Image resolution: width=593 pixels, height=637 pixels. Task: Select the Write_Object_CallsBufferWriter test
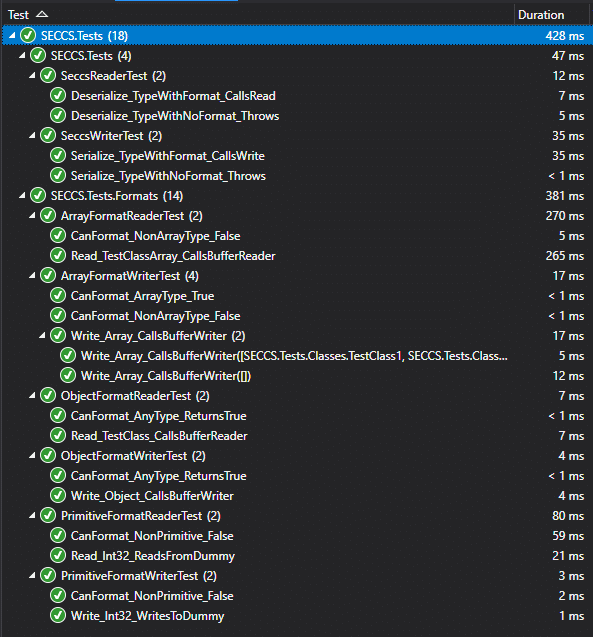152,496
